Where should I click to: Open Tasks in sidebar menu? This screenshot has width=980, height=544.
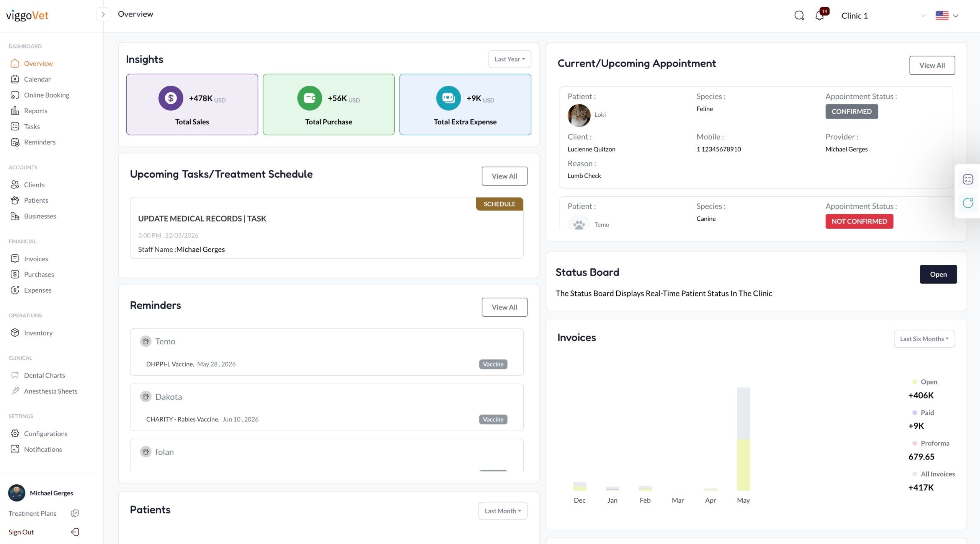(x=32, y=126)
